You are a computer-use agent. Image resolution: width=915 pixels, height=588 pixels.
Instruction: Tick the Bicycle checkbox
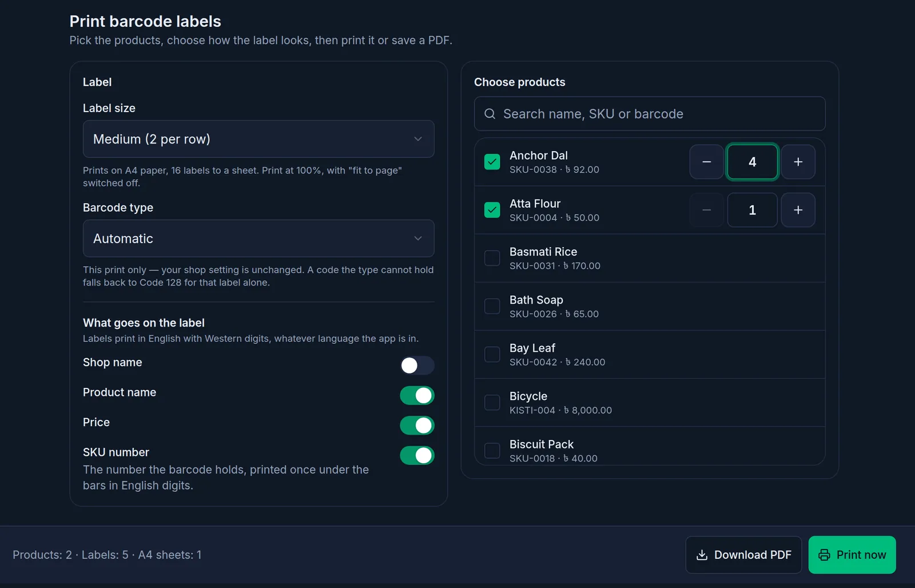pos(492,402)
